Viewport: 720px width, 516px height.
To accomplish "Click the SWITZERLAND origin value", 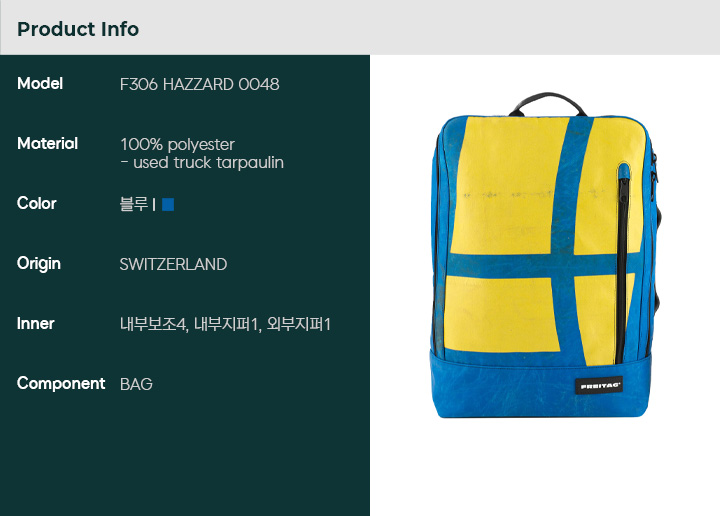I will click(x=173, y=264).
